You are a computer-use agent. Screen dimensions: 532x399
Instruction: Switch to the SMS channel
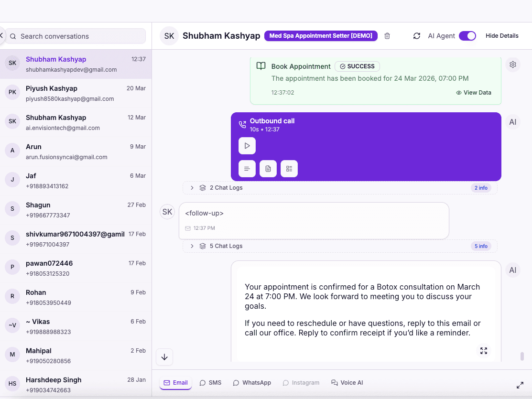[x=210, y=382]
